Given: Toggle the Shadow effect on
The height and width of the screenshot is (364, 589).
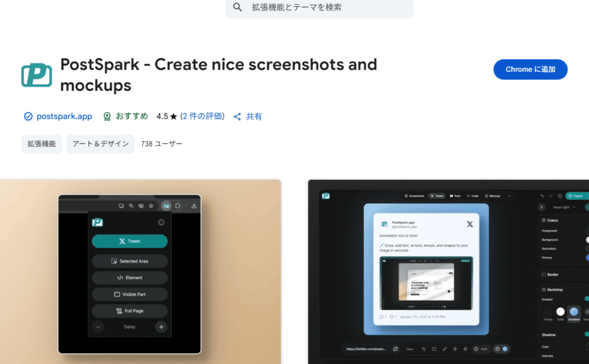Looking at the screenshot, I should [x=587, y=335].
